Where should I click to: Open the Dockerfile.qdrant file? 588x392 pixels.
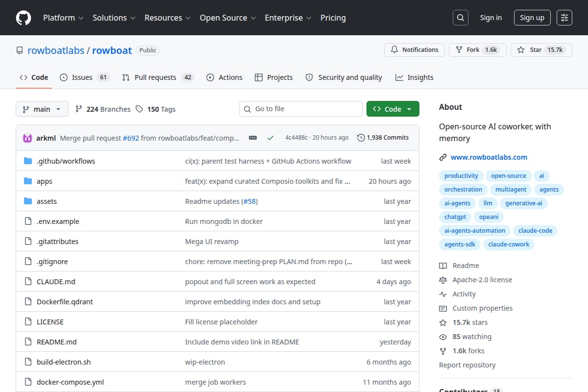click(65, 302)
